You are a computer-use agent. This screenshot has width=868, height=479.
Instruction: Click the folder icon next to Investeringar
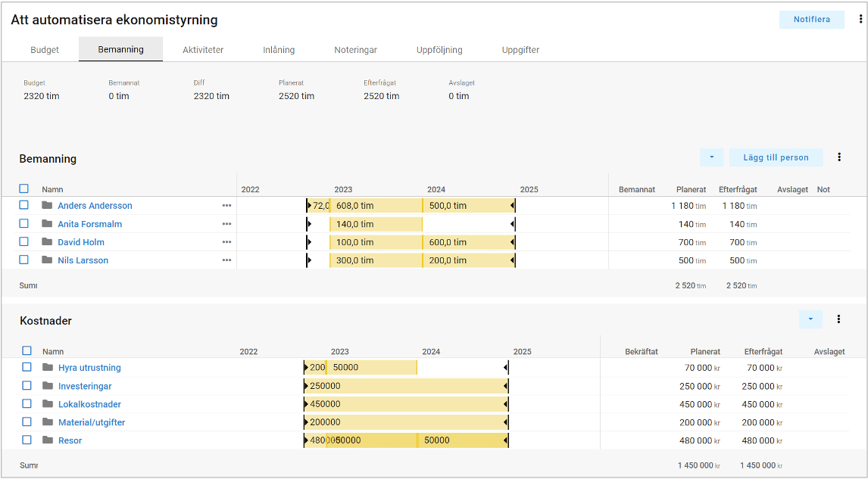48,386
